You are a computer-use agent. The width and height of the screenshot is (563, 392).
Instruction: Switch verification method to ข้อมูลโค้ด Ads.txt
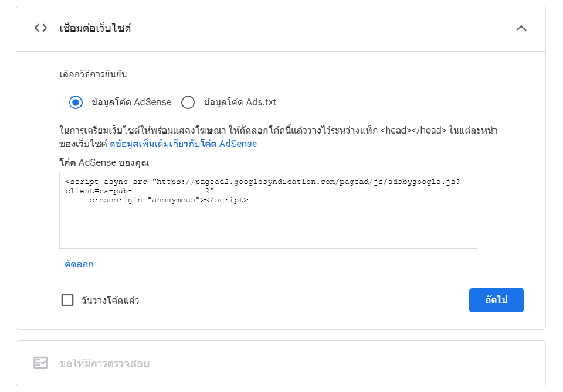[188, 102]
